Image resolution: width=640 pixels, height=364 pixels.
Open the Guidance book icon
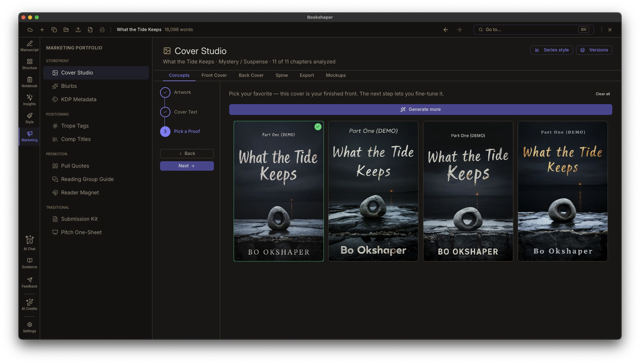(29, 263)
